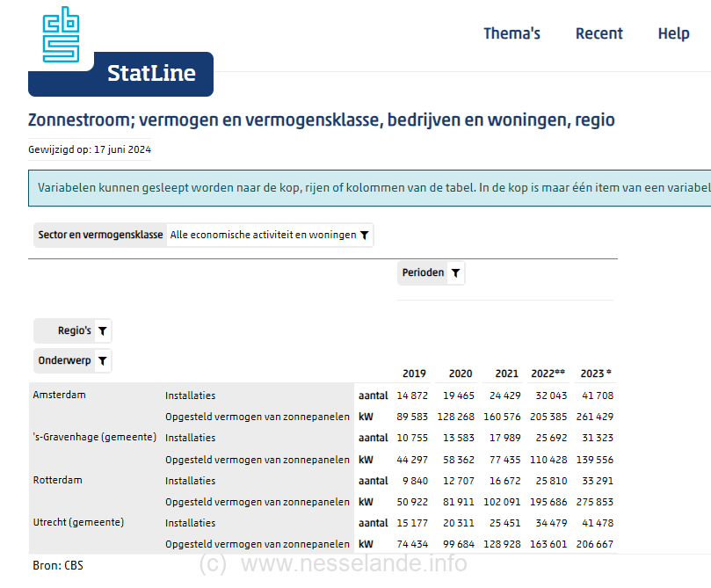
Task: Select the cell value 41 478
Action: 598,523
